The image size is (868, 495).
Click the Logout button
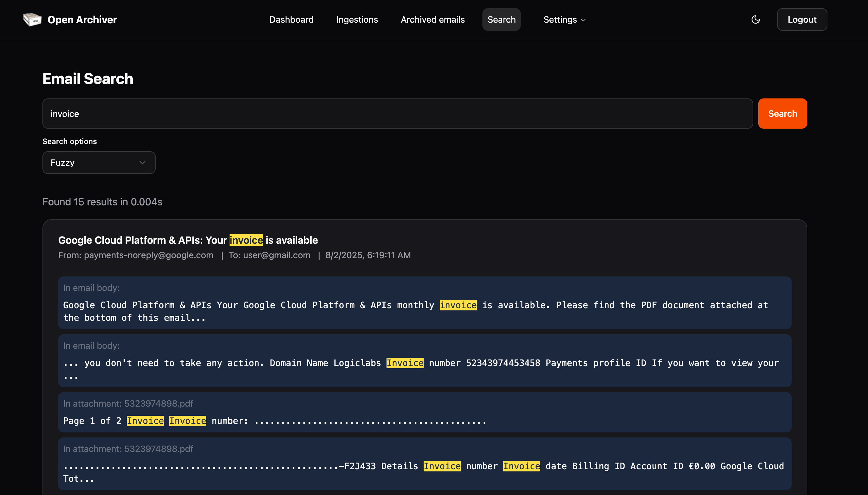coord(802,19)
